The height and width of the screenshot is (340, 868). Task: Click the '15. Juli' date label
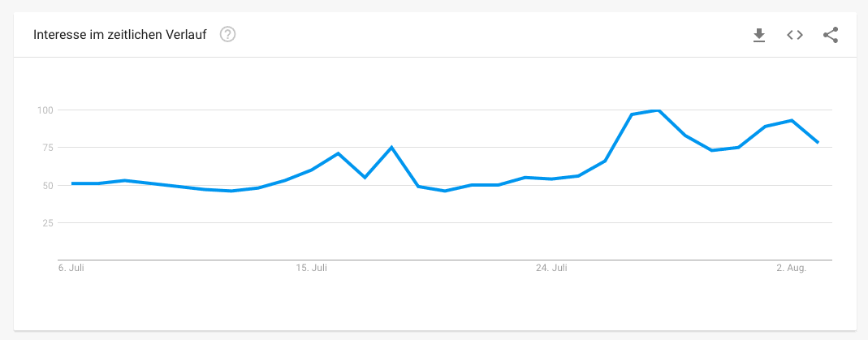click(x=311, y=268)
